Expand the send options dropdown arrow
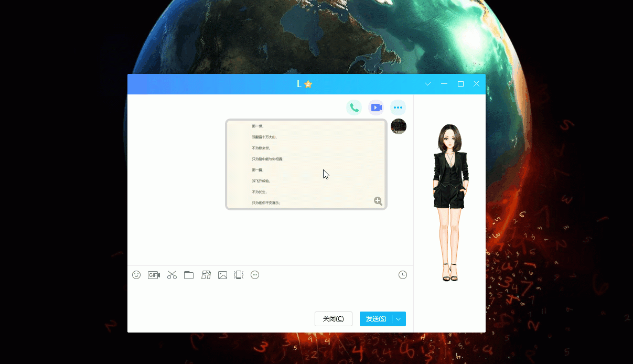Viewport: 633px width, 364px height. [399, 319]
